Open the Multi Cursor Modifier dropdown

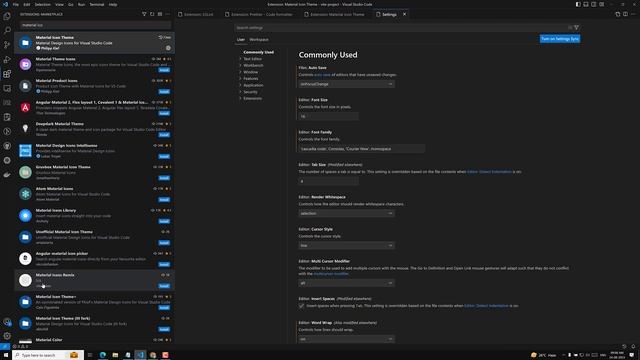(x=347, y=283)
